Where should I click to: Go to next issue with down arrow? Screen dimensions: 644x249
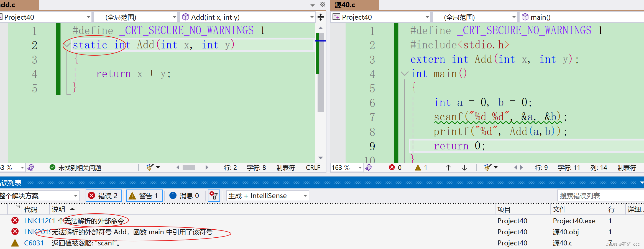coord(464,167)
